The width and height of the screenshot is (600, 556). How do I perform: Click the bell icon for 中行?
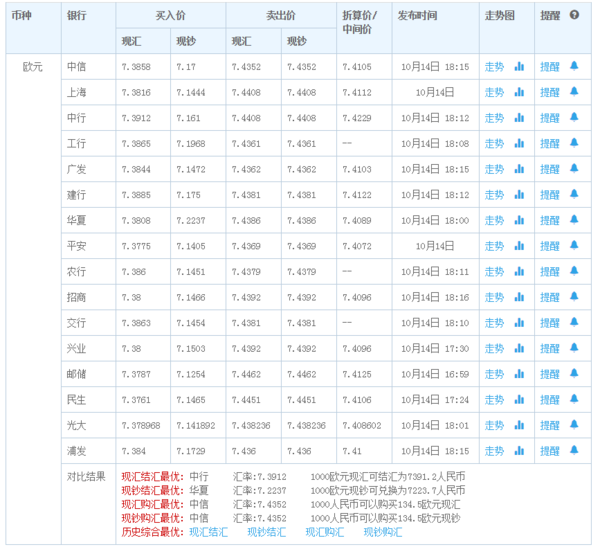tap(574, 117)
